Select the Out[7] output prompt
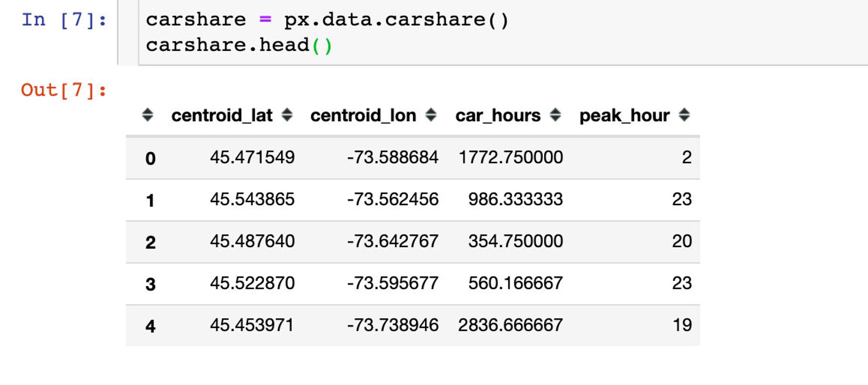This screenshot has width=868, height=385. coord(64,90)
